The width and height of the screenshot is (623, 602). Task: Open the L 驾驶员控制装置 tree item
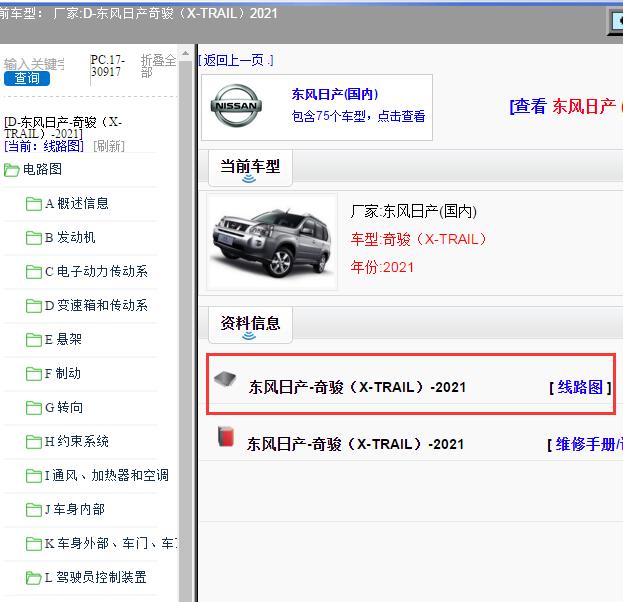pos(95,577)
